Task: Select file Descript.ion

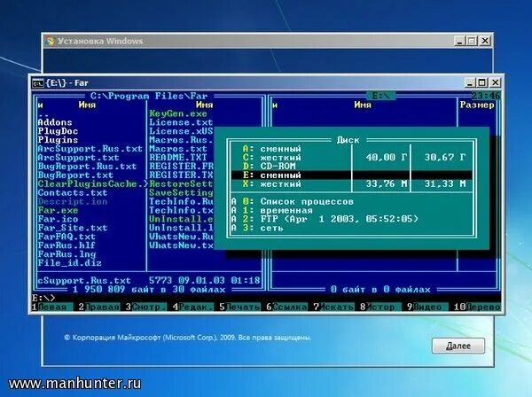Action: click(x=73, y=202)
